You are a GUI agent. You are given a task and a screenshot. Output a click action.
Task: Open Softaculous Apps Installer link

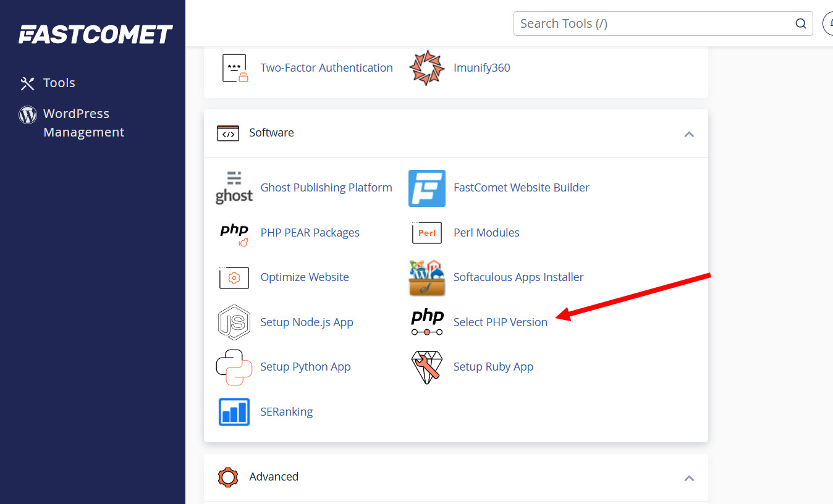[x=518, y=277]
